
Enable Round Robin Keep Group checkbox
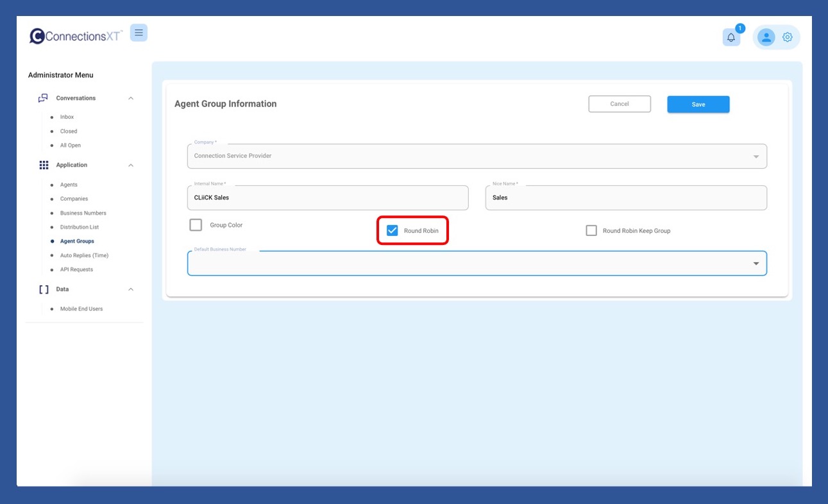[591, 231]
